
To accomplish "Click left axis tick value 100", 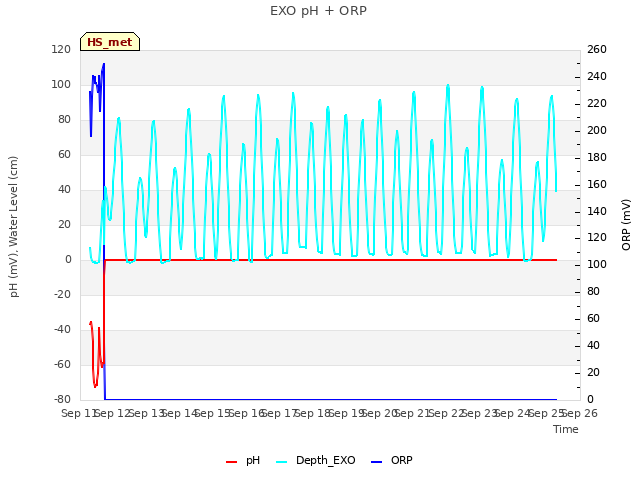I will pos(61,84).
